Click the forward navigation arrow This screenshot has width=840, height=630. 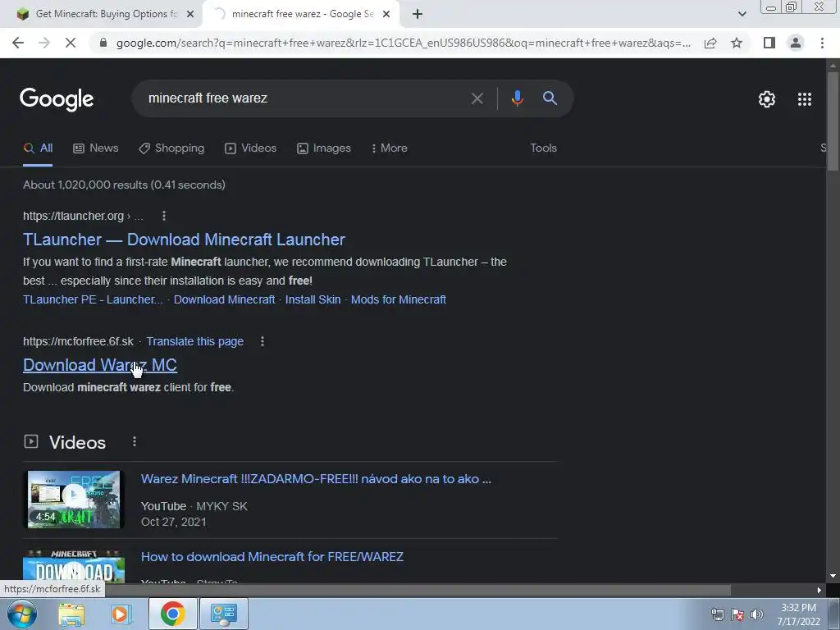pyautogui.click(x=44, y=43)
